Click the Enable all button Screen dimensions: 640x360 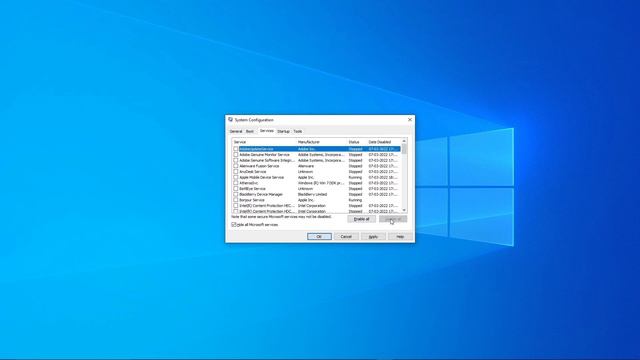(x=361, y=219)
